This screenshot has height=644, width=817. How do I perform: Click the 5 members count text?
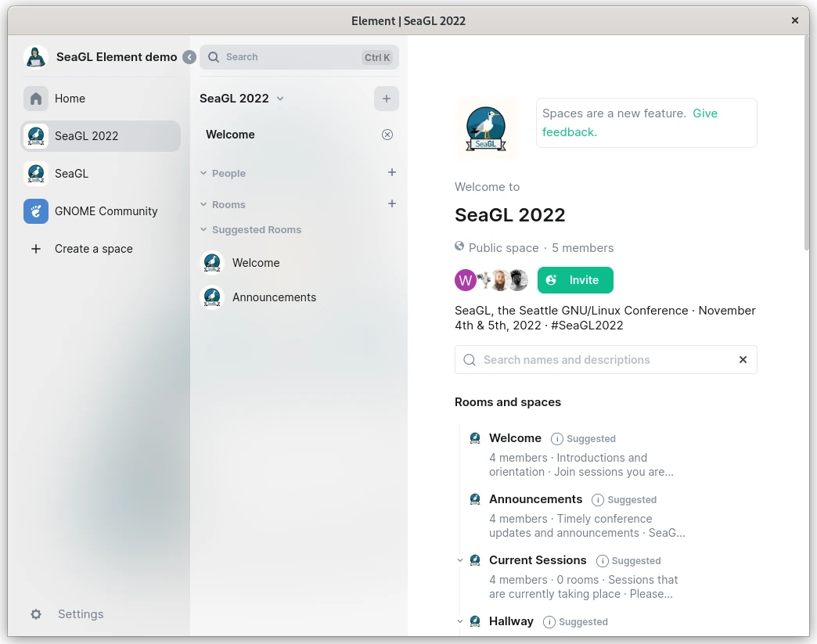coord(582,248)
